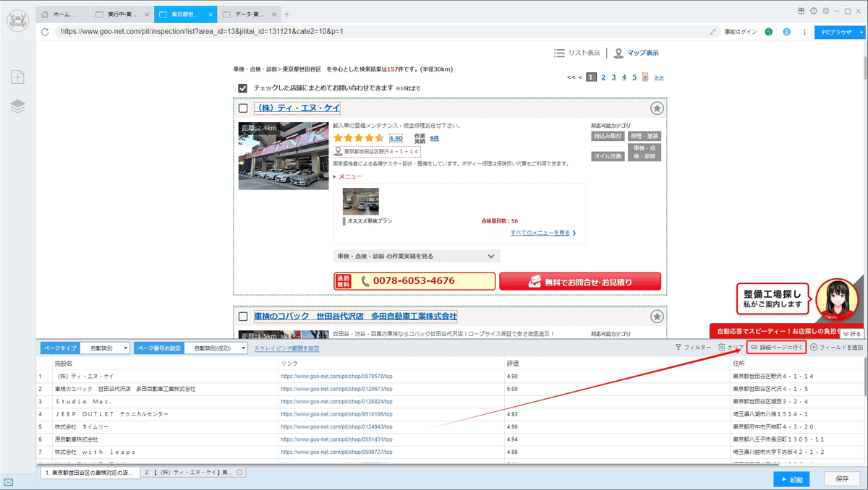This screenshot has width=868, height=490.
Task: Click the gift icon in the title bar
Action: click(801, 11)
